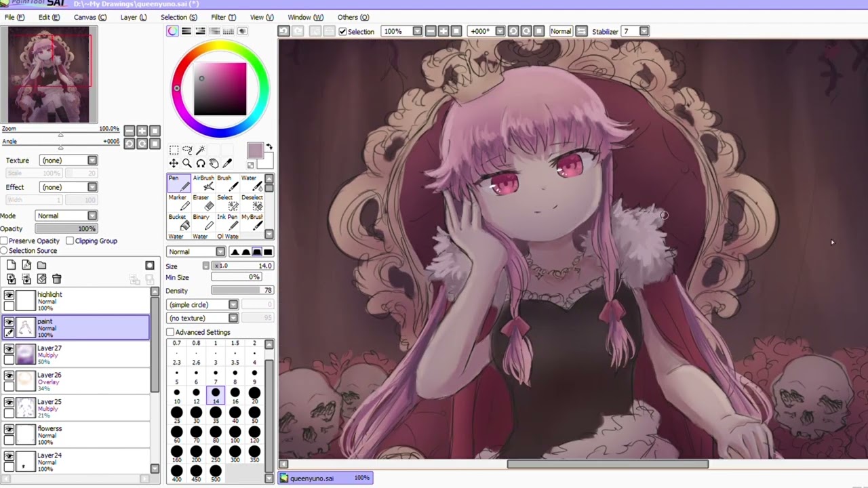This screenshot has height=488, width=868.
Task: Select the magic wand tool
Action: 201,150
